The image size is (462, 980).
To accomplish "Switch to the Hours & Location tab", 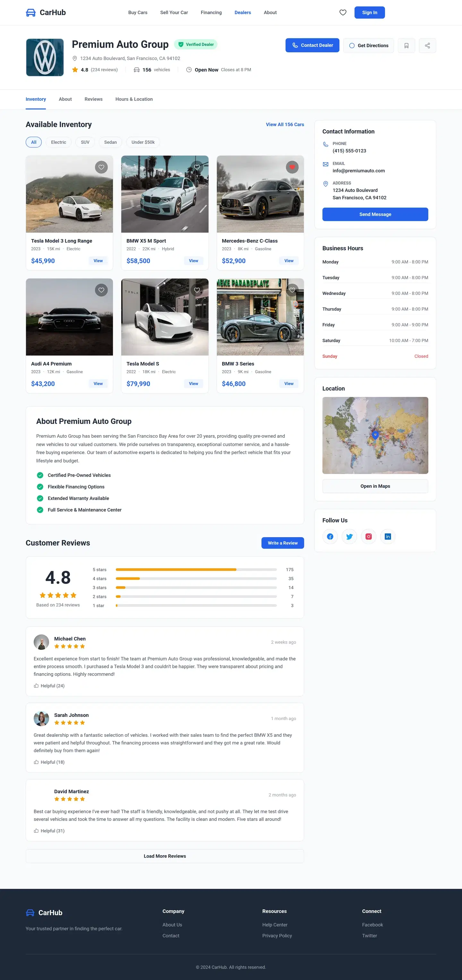I will pyautogui.click(x=134, y=99).
